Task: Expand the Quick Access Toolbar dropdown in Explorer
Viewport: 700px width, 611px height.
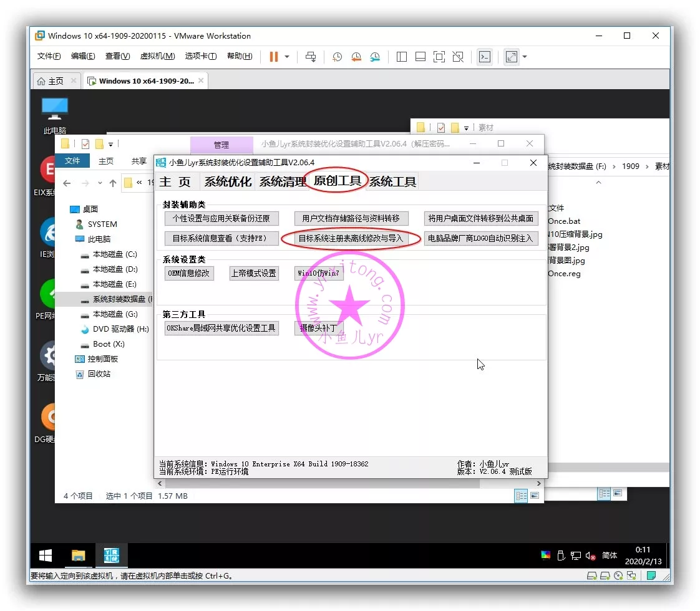Action: 111,144
